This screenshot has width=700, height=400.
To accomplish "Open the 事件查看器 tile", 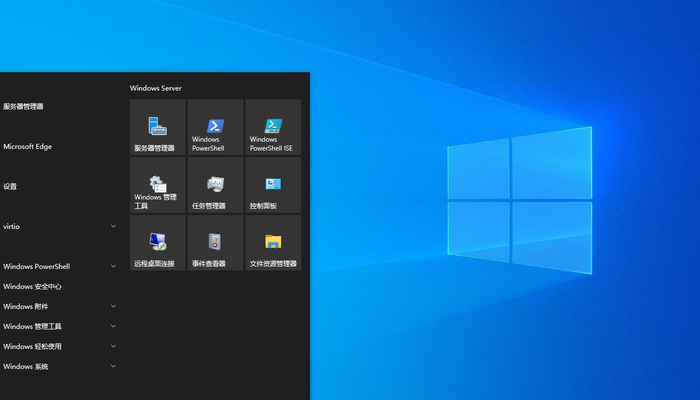I will click(215, 242).
